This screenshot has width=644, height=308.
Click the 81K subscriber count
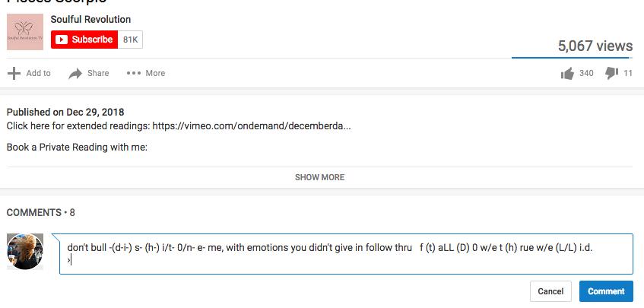point(130,40)
